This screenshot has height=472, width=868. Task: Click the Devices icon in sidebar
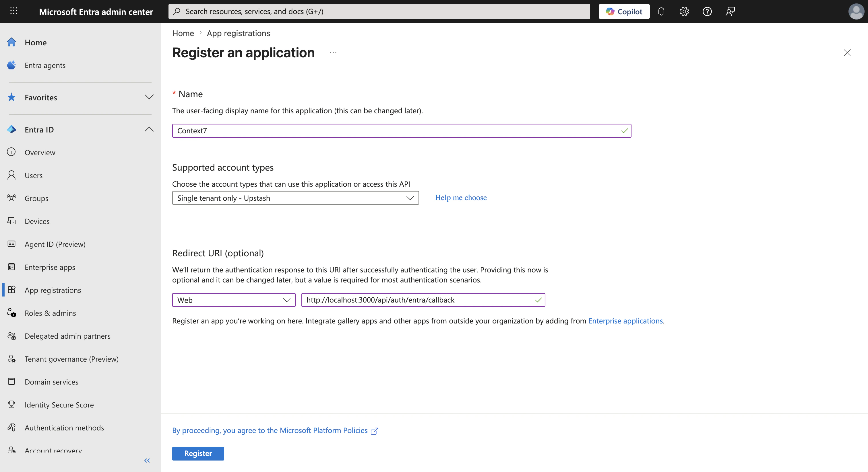click(11, 221)
